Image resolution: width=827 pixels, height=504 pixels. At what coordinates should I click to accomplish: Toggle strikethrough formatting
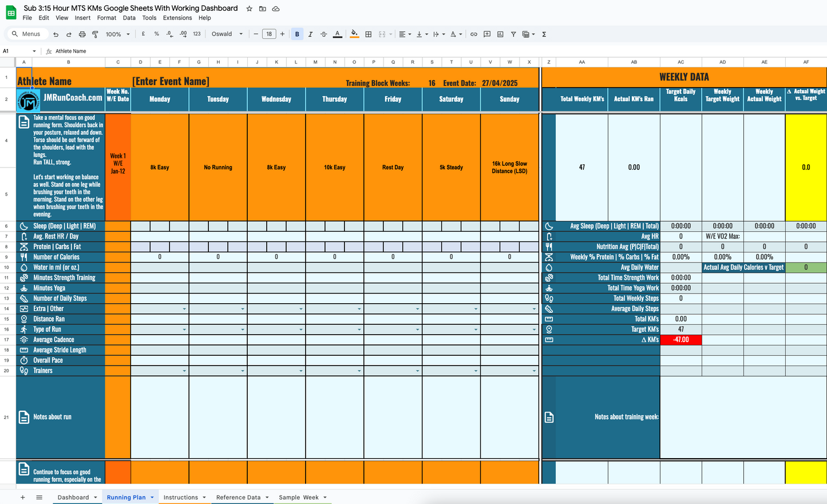click(323, 34)
